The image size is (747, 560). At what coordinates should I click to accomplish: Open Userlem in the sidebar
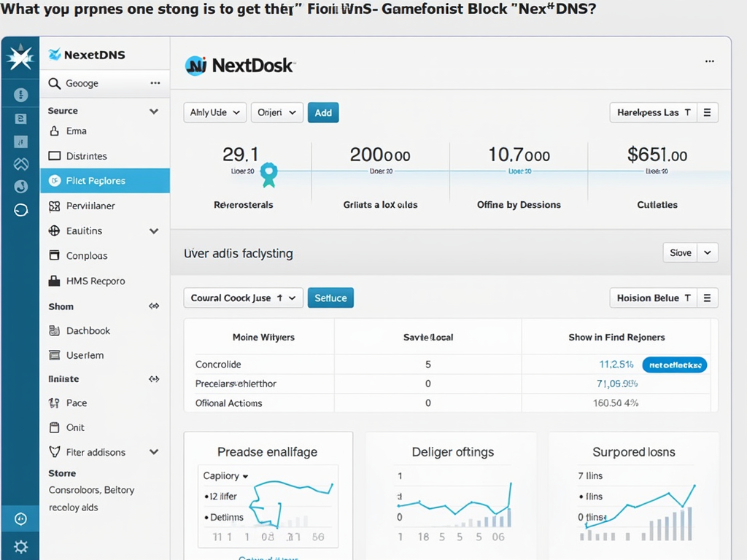(105, 355)
